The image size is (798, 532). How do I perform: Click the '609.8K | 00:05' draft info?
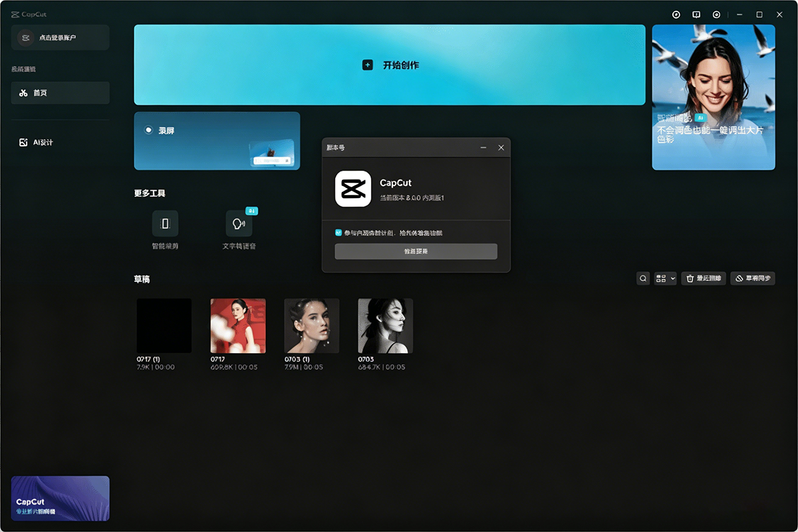click(233, 367)
